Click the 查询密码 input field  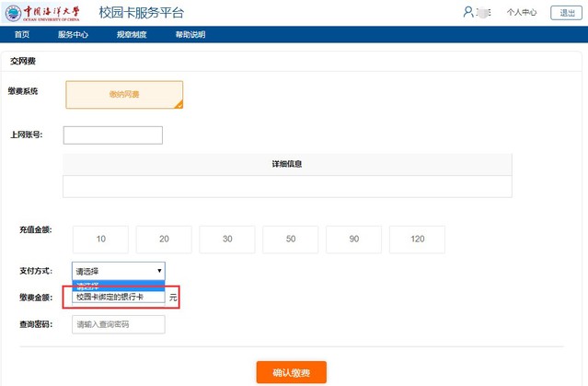click(118, 324)
